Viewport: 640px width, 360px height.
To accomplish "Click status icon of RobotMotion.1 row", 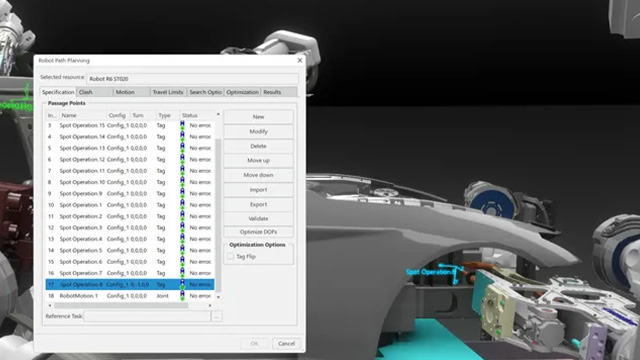I will 182,296.
